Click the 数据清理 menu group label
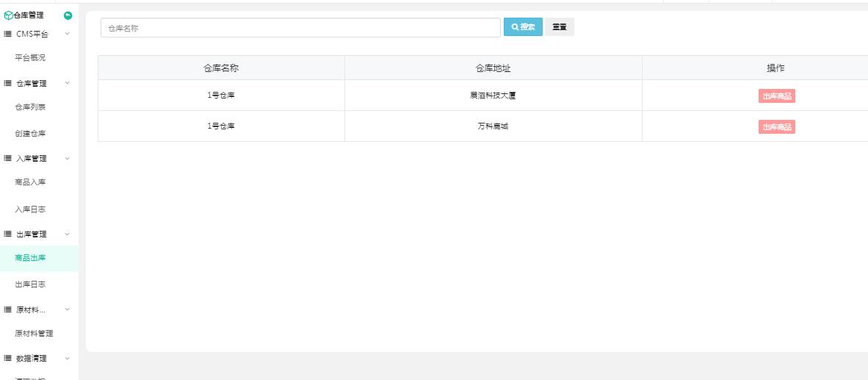 32,359
